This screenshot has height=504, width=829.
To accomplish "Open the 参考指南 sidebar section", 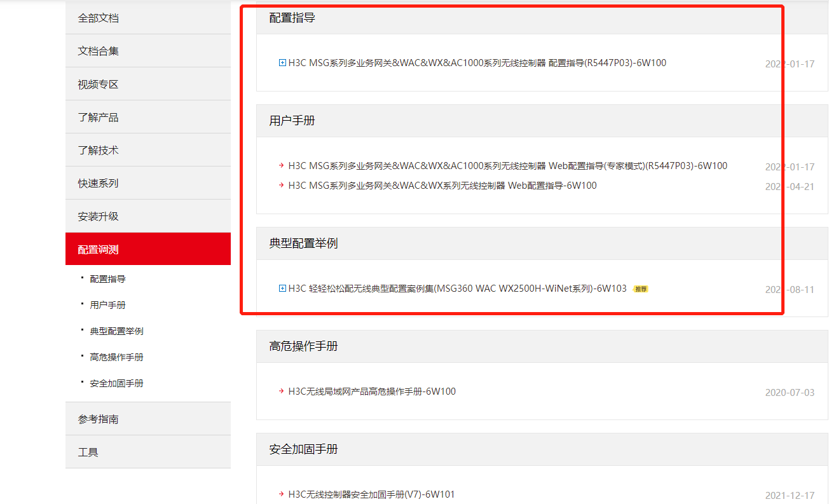I will pos(148,419).
